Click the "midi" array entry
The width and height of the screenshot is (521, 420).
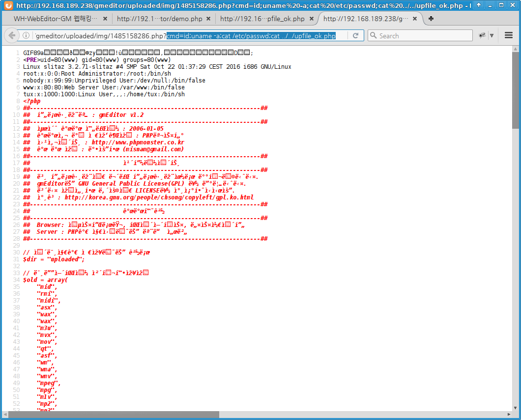tap(49, 301)
